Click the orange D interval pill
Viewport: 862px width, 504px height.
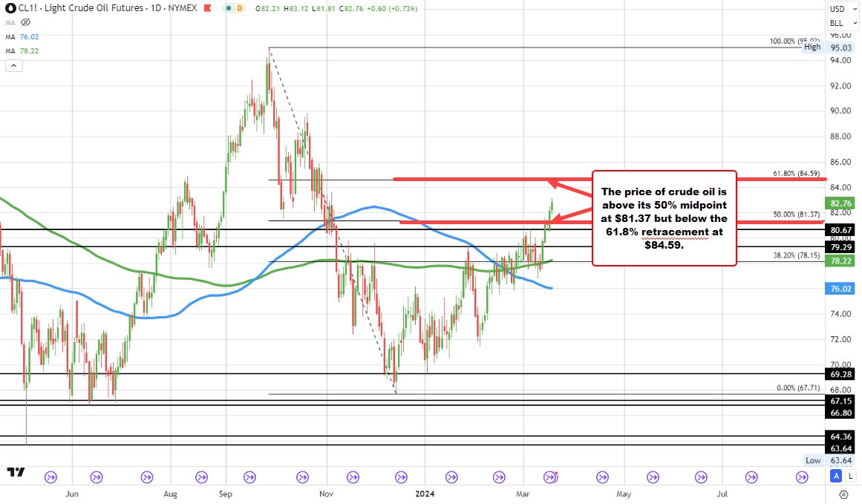(x=238, y=8)
